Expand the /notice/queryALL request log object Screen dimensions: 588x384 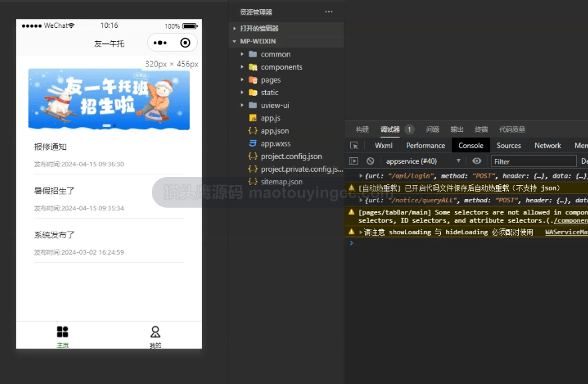[x=361, y=200]
